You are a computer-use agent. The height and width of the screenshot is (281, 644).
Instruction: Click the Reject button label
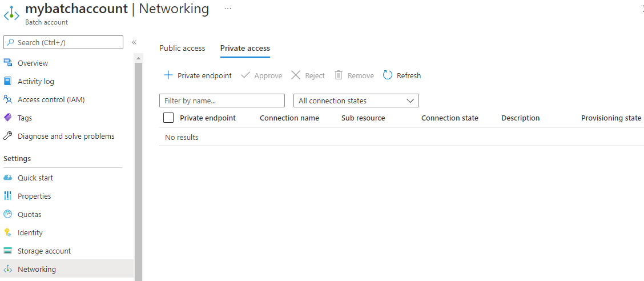pyautogui.click(x=315, y=75)
